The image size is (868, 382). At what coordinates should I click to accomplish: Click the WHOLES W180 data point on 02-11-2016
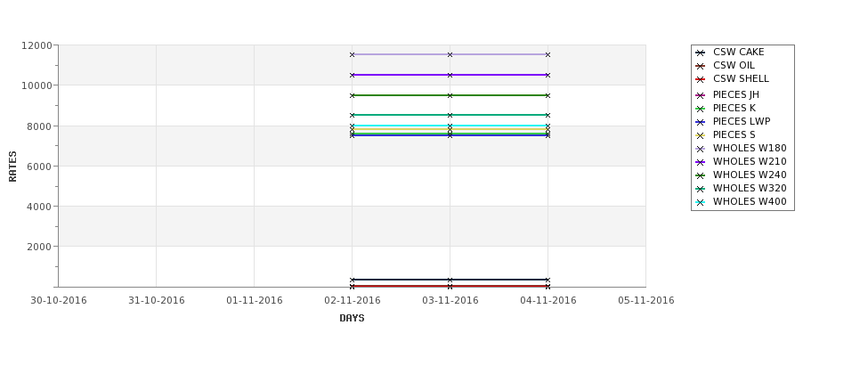[352, 55]
